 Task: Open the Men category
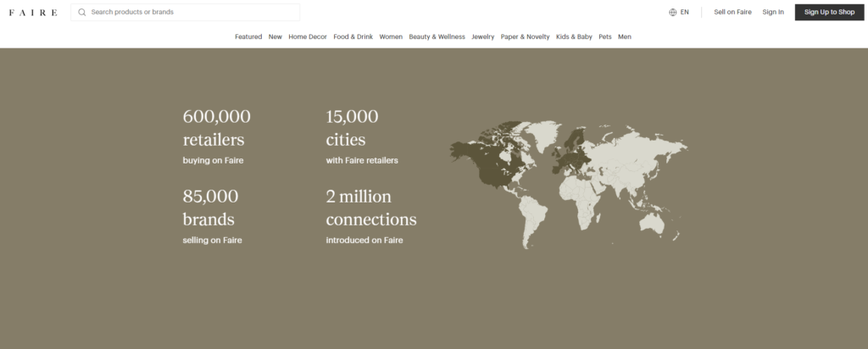(x=625, y=37)
